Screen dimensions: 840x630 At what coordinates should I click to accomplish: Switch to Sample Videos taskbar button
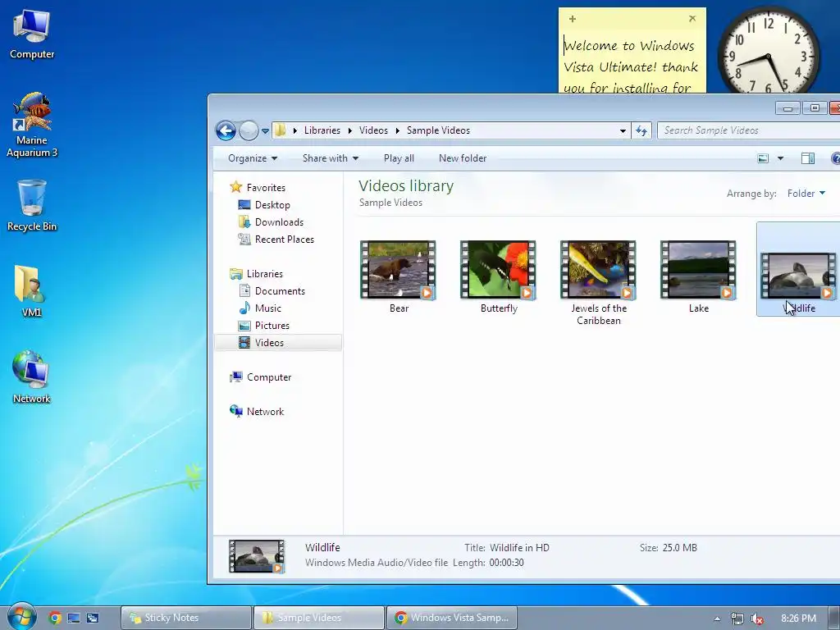click(x=319, y=618)
